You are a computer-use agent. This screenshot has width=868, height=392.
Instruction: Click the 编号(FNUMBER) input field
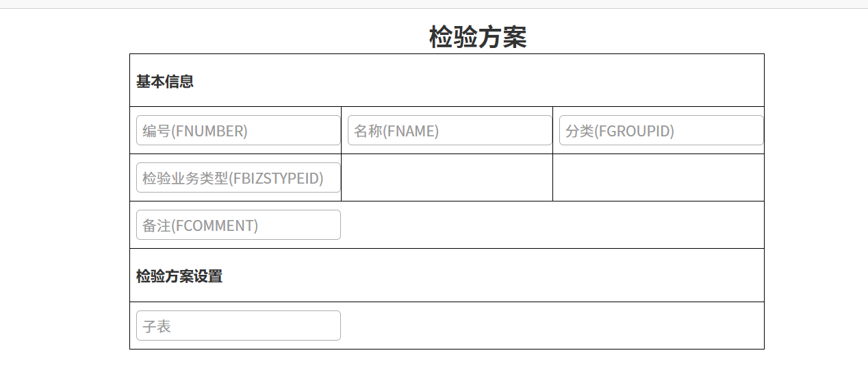238,130
